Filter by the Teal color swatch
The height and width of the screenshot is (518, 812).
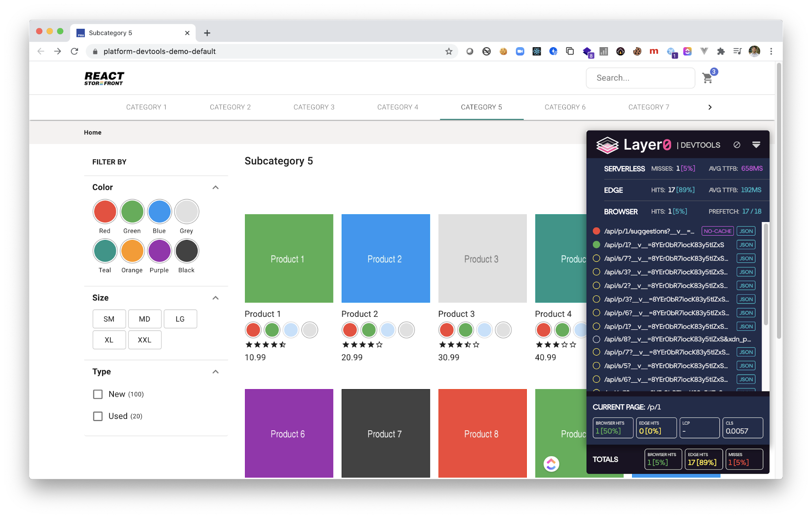pyautogui.click(x=105, y=251)
